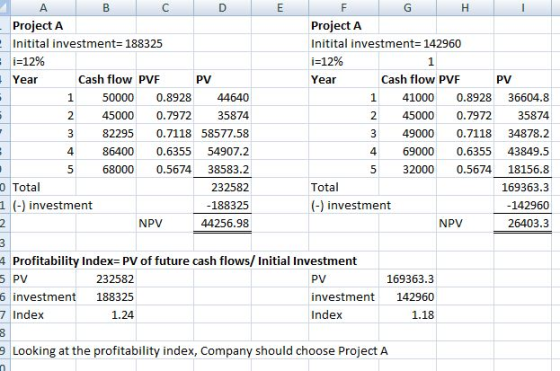Click 'PVF' heading in column H
560x371 pixels.
click(449, 79)
